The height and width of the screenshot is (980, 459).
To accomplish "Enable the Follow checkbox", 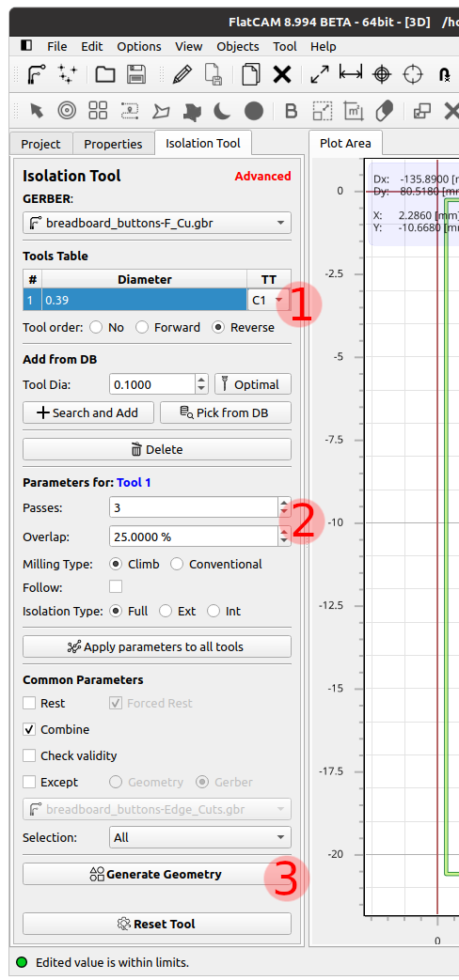I will coord(116,586).
